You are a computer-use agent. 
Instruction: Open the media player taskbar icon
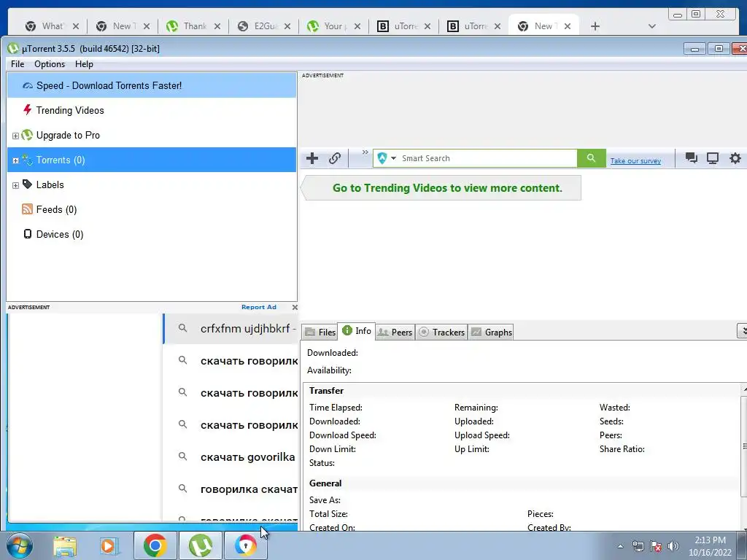pos(108,545)
